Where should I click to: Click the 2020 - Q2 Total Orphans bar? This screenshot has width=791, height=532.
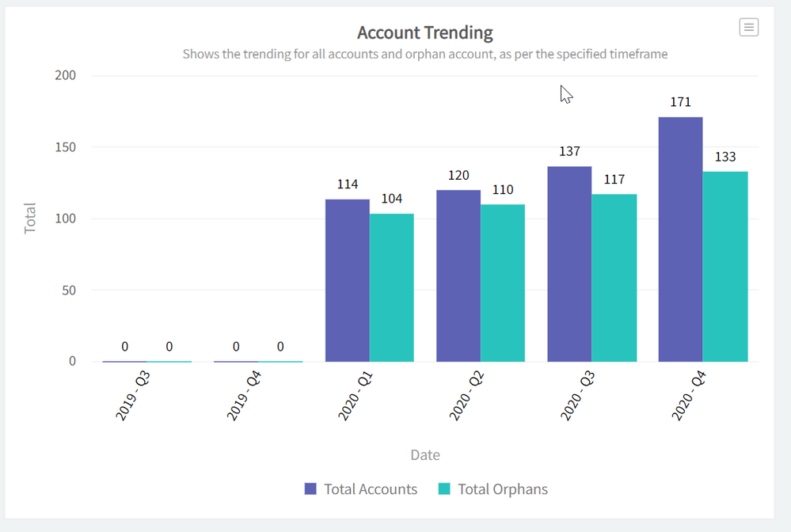click(x=503, y=283)
